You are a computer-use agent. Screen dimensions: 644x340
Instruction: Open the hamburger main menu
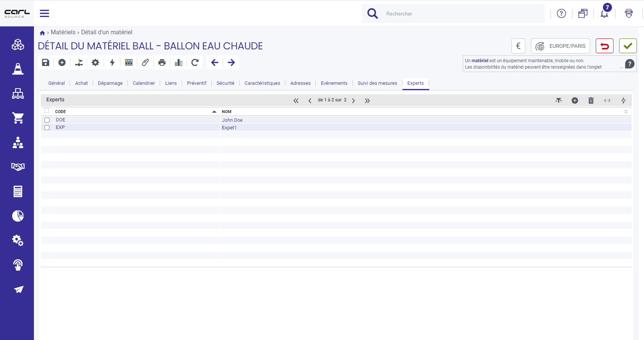point(44,14)
